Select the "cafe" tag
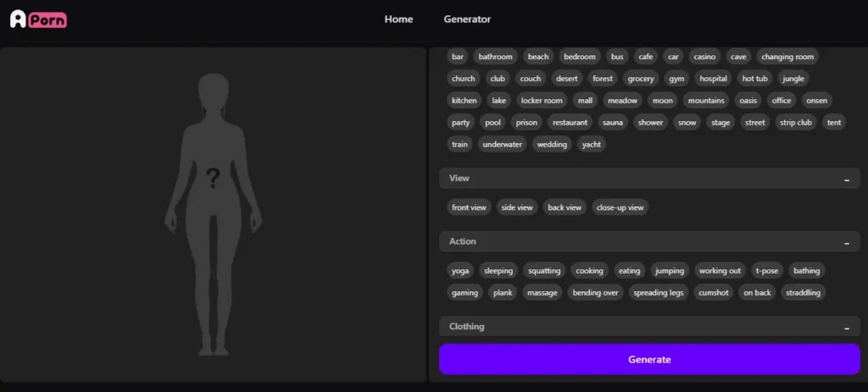The height and width of the screenshot is (392, 868). click(645, 57)
